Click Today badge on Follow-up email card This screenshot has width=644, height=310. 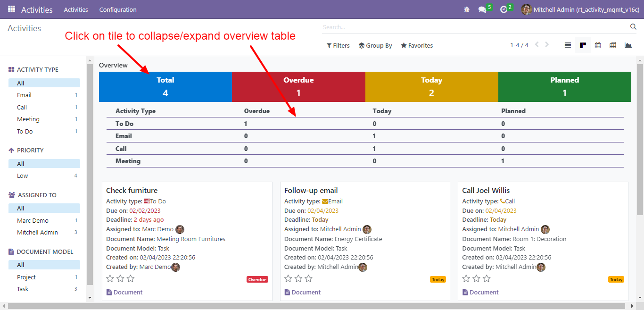point(438,279)
